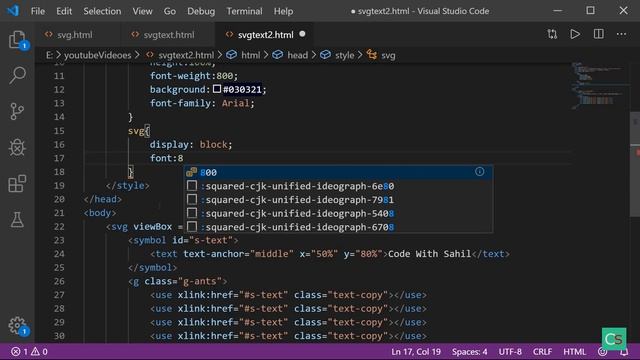Click the youtubeVideoes breadcrumb
Image resolution: width=640 pixels, height=360 pixels.
[98, 55]
